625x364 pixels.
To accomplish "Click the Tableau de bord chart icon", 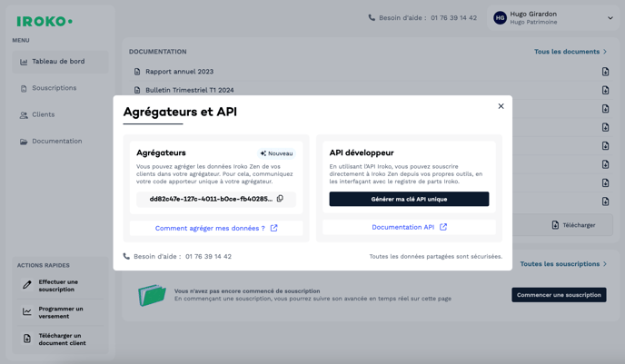I will point(24,62).
